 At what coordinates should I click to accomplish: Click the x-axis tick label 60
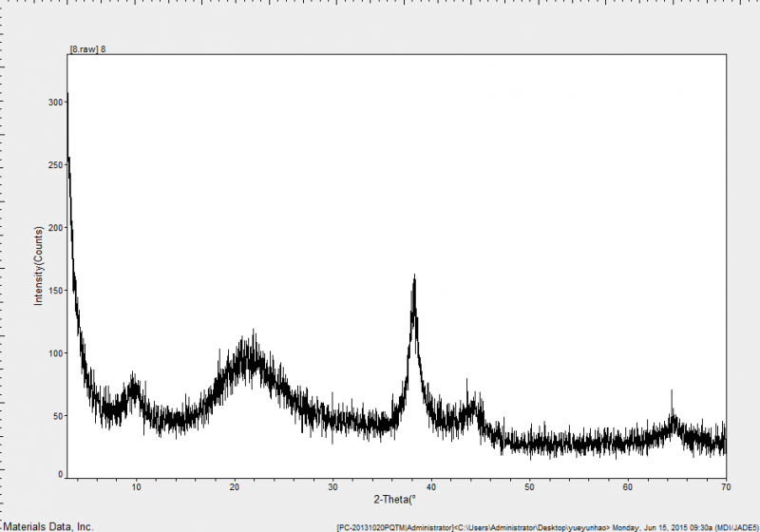click(628, 487)
